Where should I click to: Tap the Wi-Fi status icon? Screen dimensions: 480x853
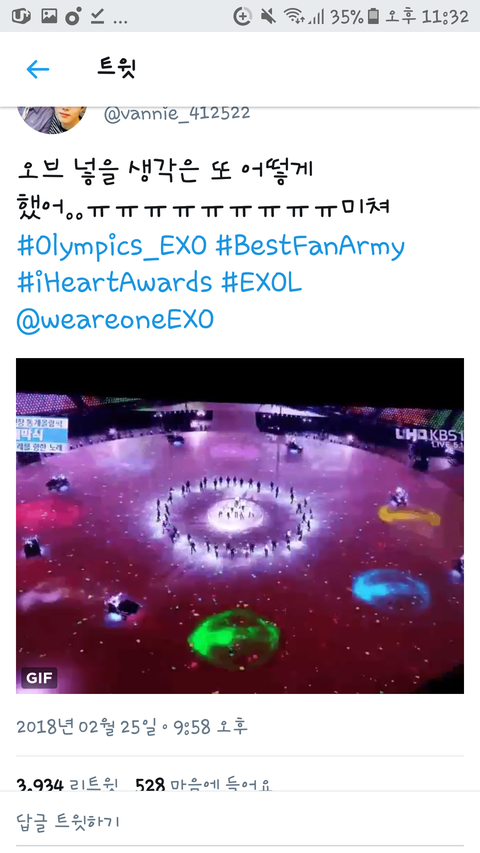click(293, 17)
